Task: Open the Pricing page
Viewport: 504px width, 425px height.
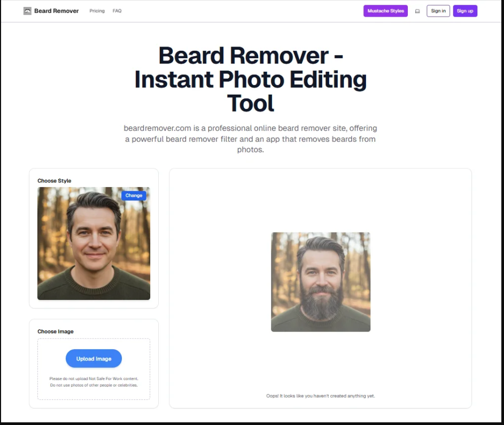Action: [97, 11]
